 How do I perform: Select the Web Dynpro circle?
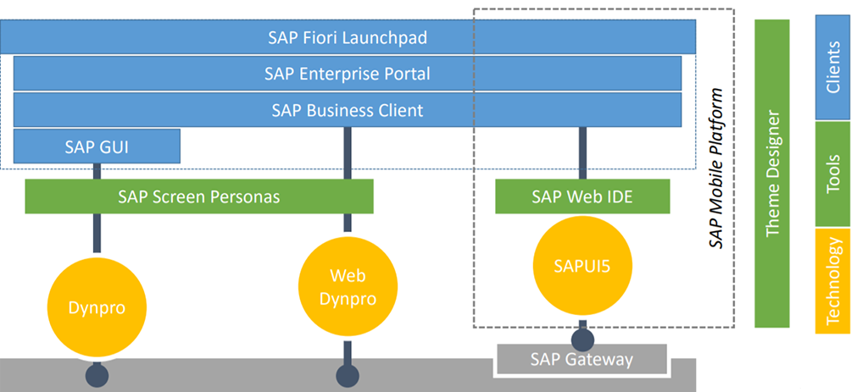pos(348,288)
